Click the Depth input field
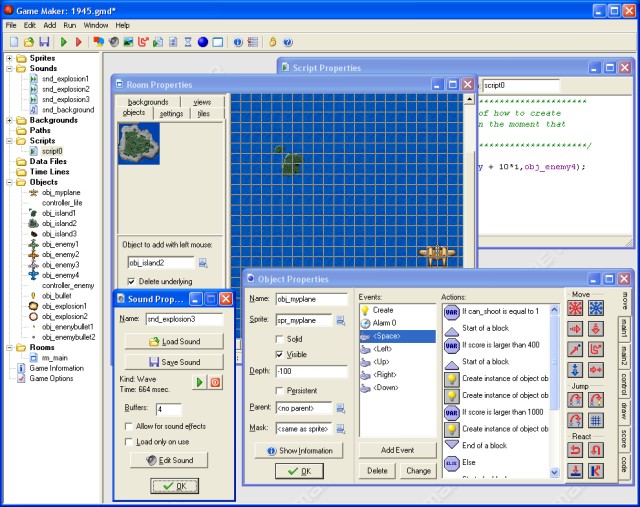640x507 pixels. pyautogui.click(x=310, y=372)
